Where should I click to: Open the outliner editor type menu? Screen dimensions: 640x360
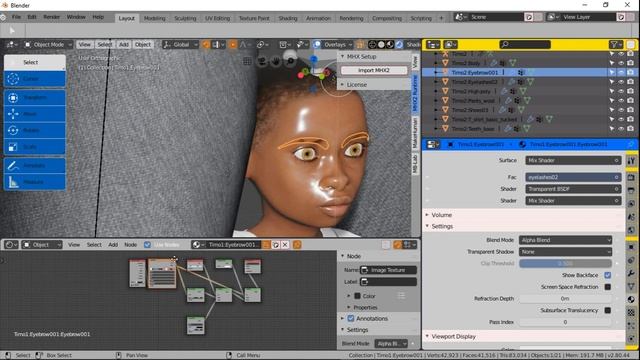tap(433, 44)
